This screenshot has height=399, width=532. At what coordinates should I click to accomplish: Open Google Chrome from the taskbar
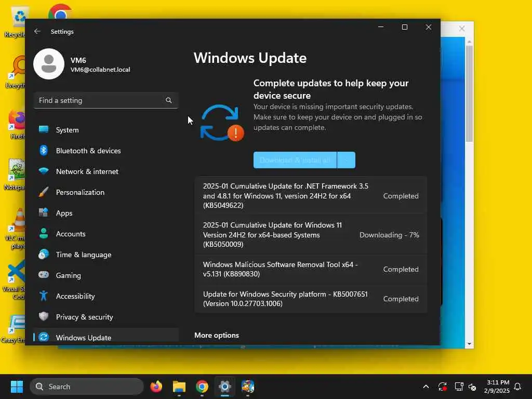202,387
